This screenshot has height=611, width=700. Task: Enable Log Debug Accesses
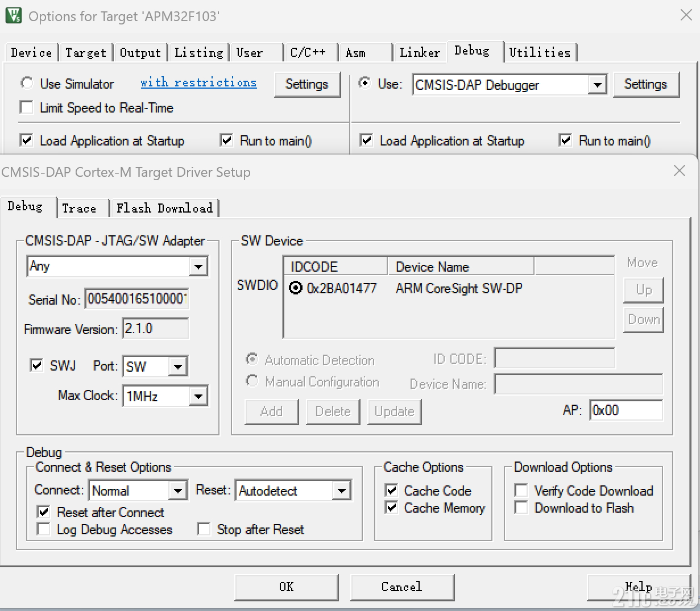pyautogui.click(x=43, y=529)
